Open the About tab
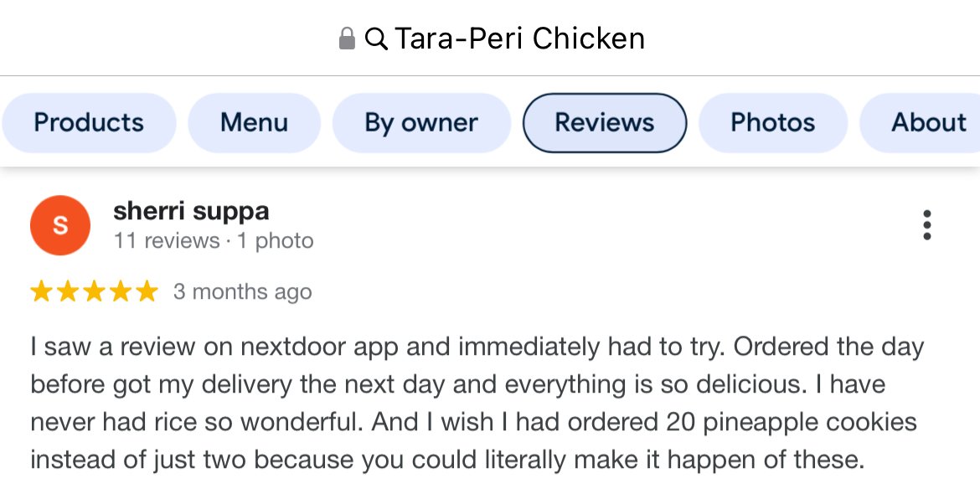This screenshot has height=499, width=980. [928, 123]
